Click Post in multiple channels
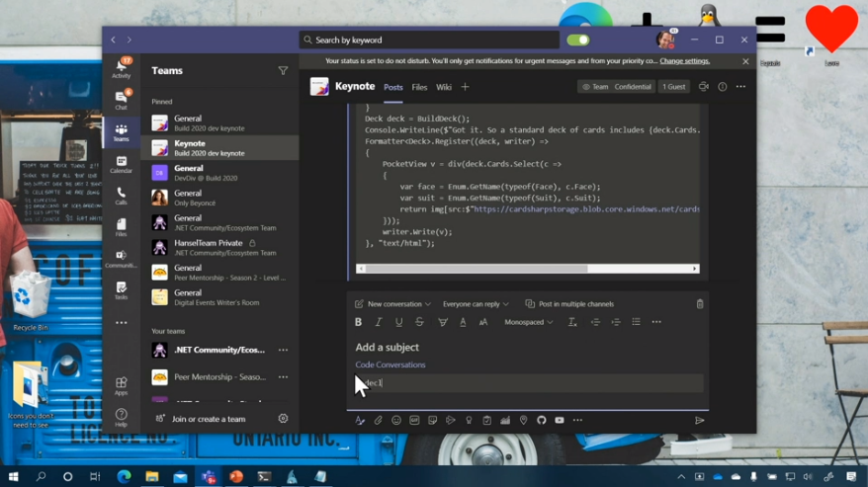This screenshot has width=868, height=487. coord(569,304)
